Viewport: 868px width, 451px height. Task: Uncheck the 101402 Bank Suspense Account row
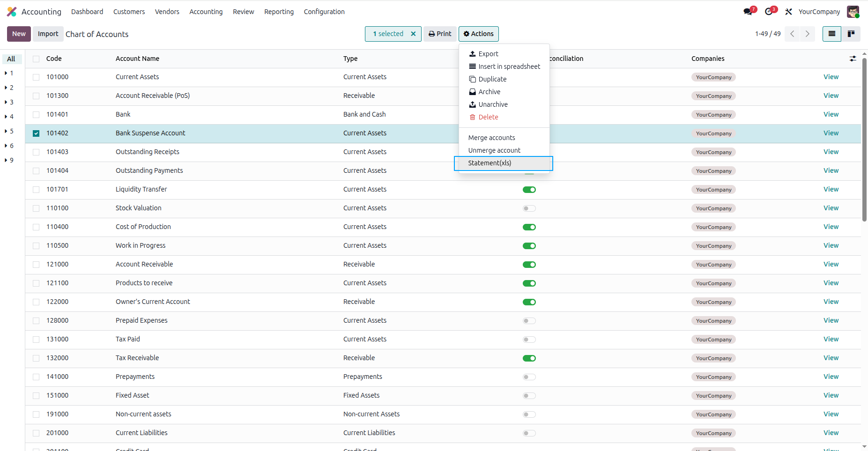coord(36,133)
